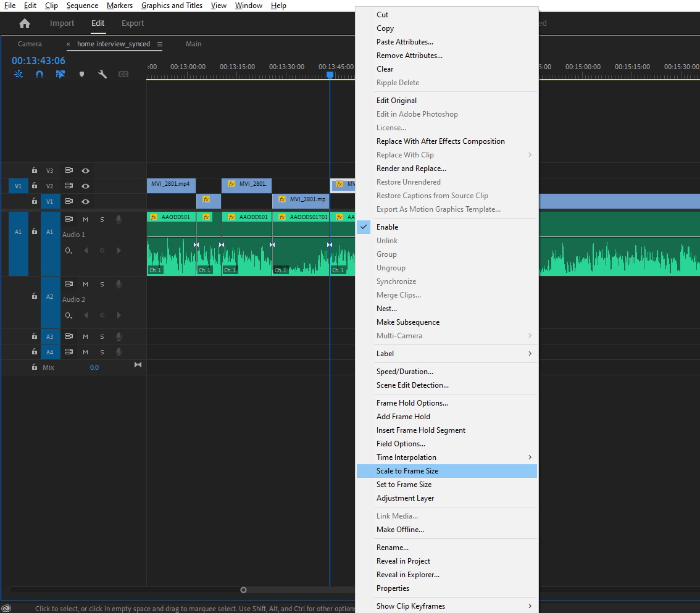Screen dimensions: 700x613
Task: Click the Captions CC icon
Action: (123, 73)
